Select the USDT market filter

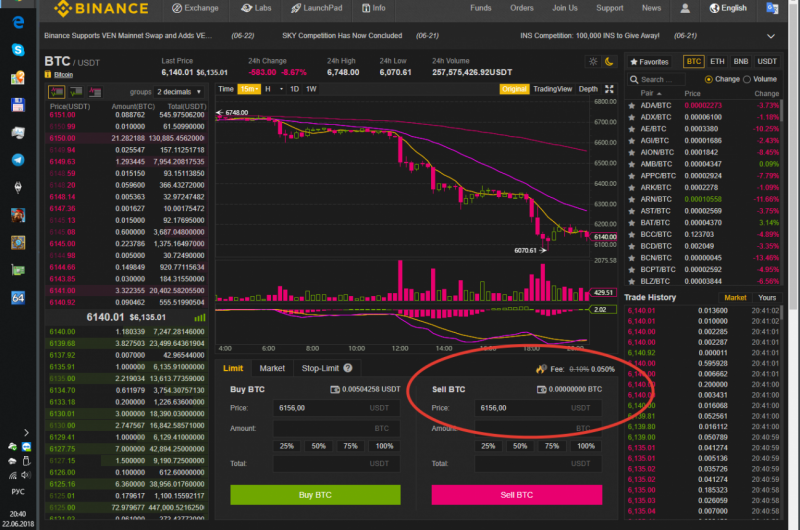point(766,61)
